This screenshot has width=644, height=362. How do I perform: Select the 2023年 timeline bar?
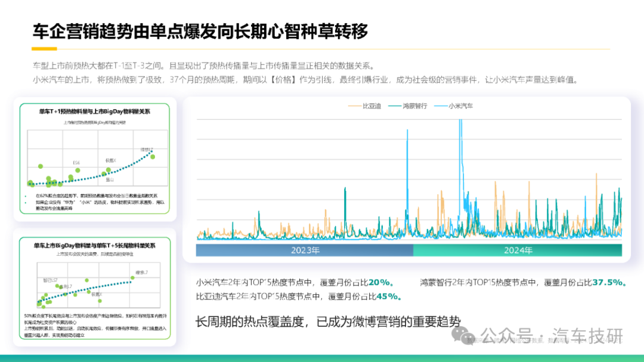[x=304, y=250]
